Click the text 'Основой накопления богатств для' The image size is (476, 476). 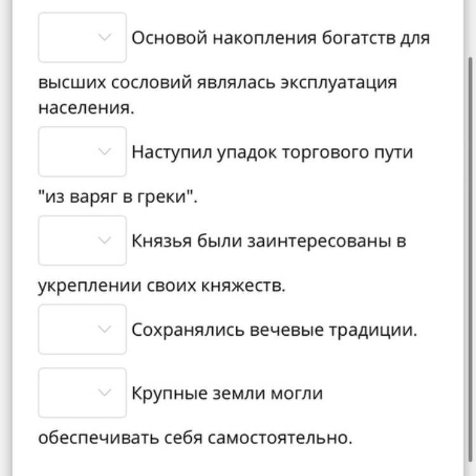click(x=281, y=38)
